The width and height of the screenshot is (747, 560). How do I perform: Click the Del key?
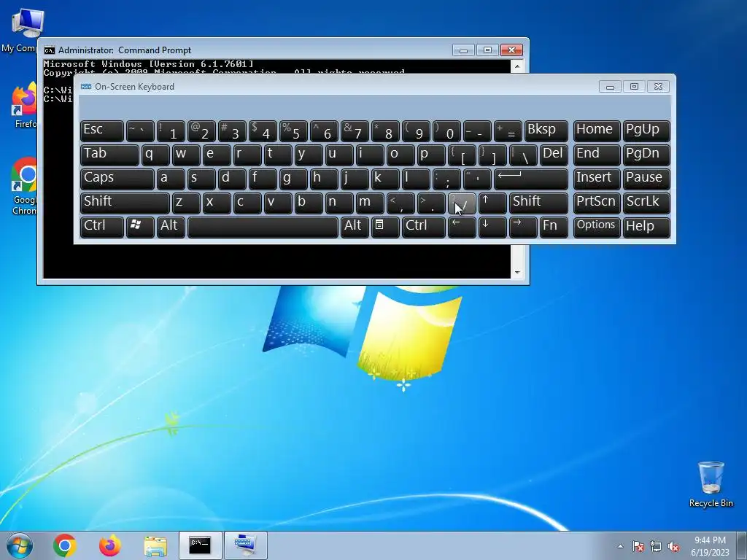tap(554, 156)
